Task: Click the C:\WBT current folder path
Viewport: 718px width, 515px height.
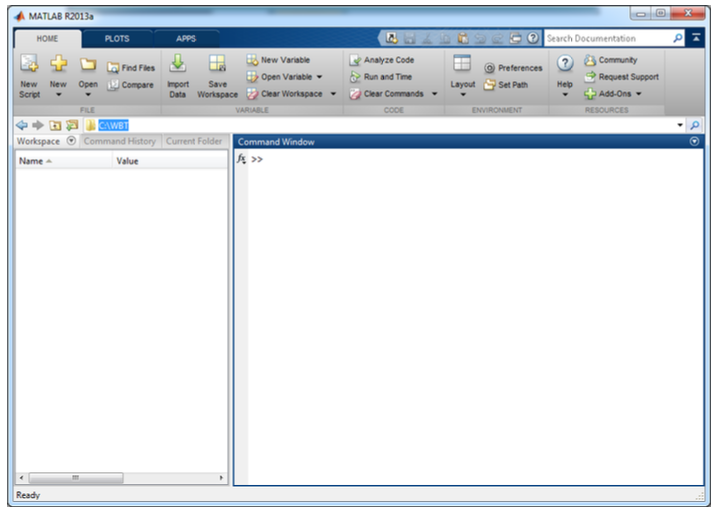Action: (x=113, y=125)
